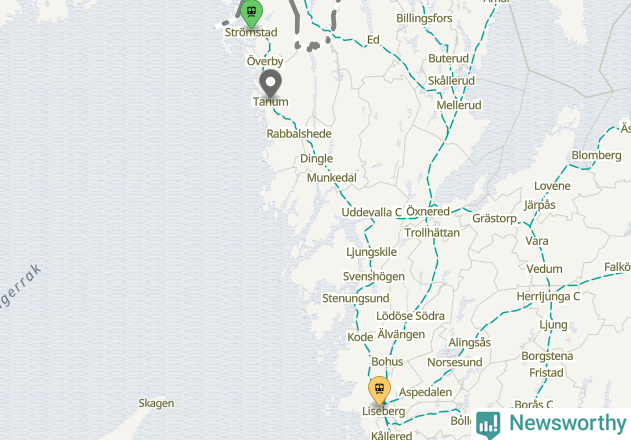Click the Munkedal station label
This screenshot has width=631, height=440.
click(332, 178)
